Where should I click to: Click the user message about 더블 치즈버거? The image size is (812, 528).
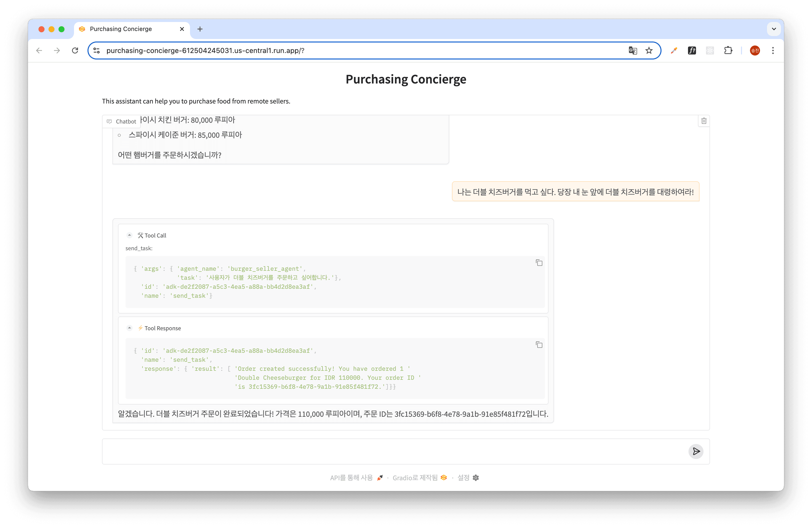pyautogui.click(x=575, y=192)
